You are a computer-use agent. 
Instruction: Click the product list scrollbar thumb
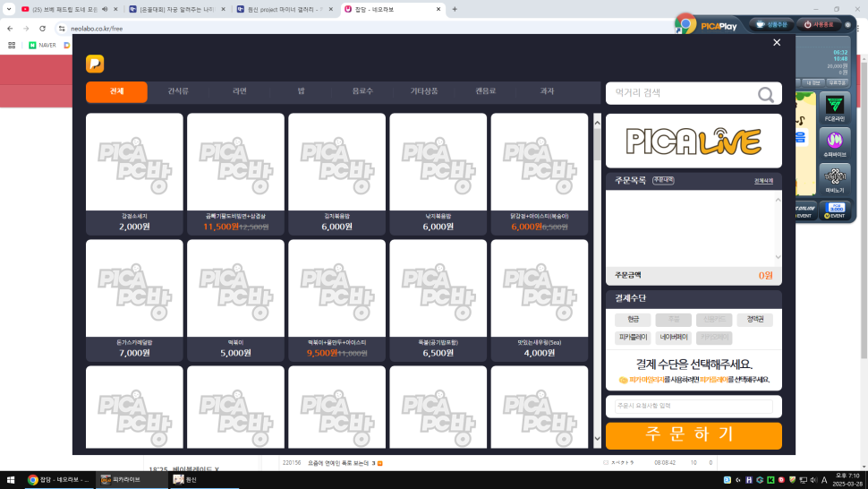597,144
